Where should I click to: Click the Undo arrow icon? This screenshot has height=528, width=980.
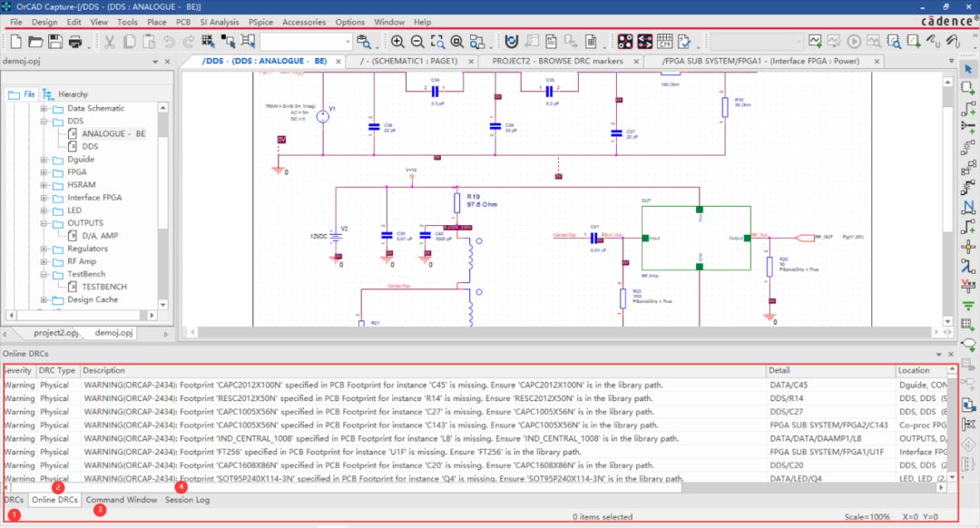[x=169, y=42]
